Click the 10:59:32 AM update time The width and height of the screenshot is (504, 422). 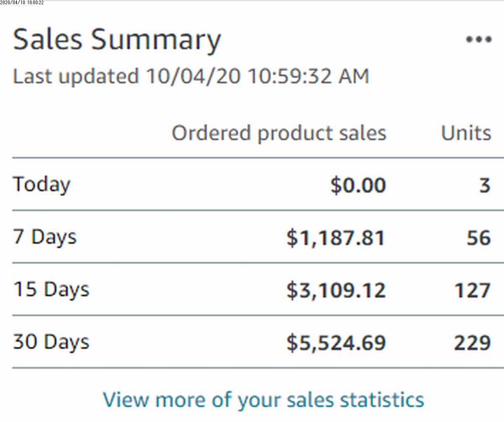coord(308,76)
